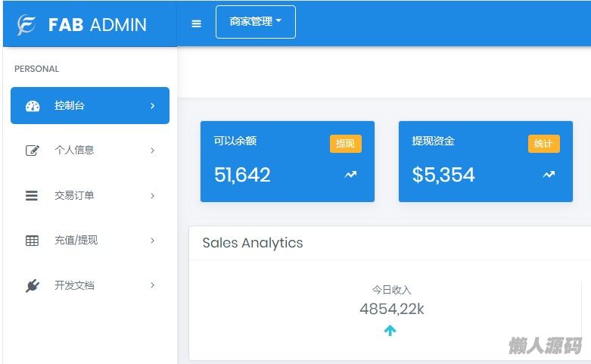Select the 交易订单 menu item

[74, 196]
